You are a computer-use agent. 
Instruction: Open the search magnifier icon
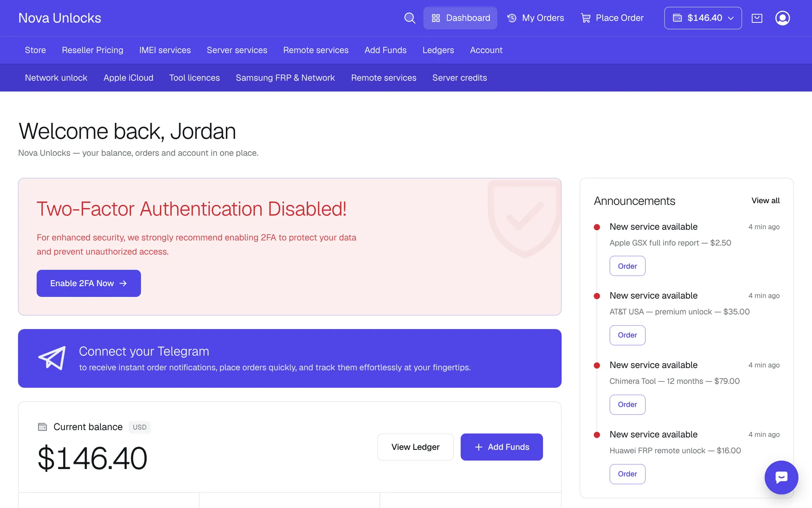[x=409, y=18]
